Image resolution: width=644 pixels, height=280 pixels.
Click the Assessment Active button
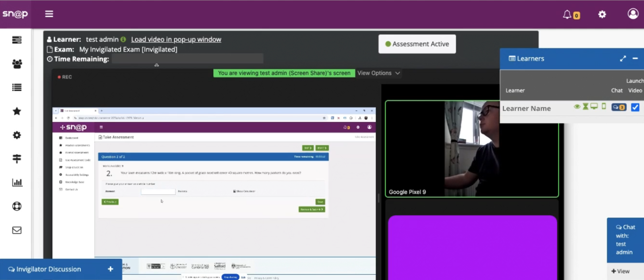pyautogui.click(x=417, y=44)
